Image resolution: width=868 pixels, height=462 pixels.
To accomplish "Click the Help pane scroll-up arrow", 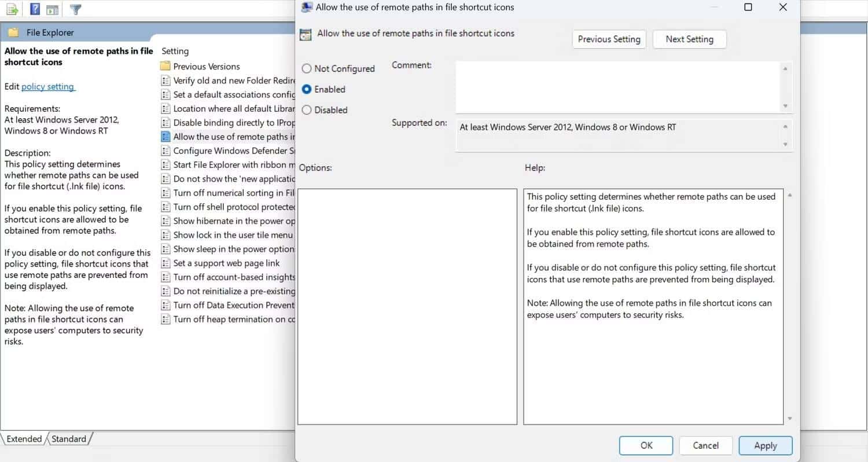I will (790, 195).
